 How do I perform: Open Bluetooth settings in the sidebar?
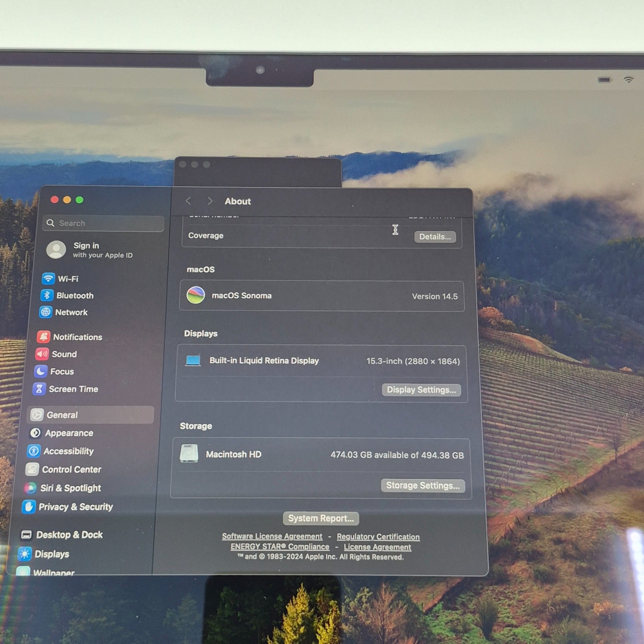[67, 295]
